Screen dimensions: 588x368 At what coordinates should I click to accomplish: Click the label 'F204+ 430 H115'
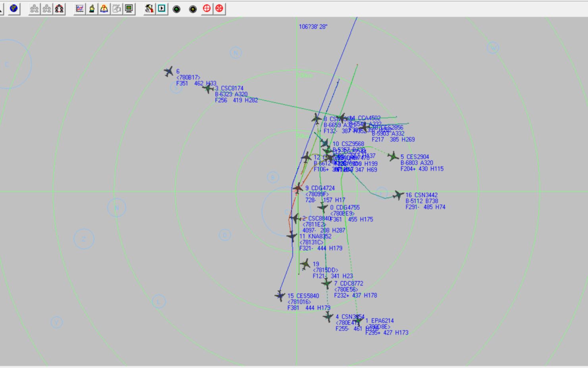pos(422,169)
